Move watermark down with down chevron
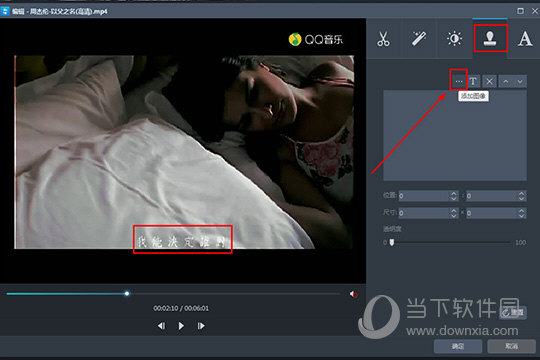 [520, 81]
